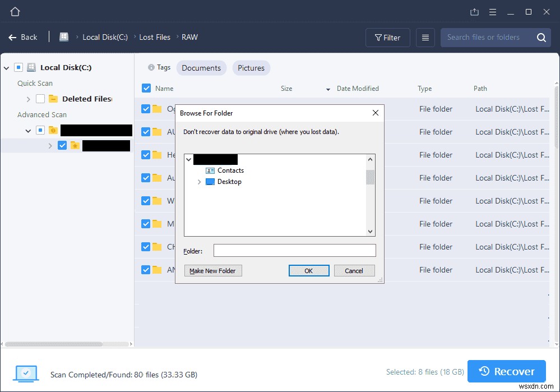
Task: Sort by the Size column header
Action: [286, 88]
